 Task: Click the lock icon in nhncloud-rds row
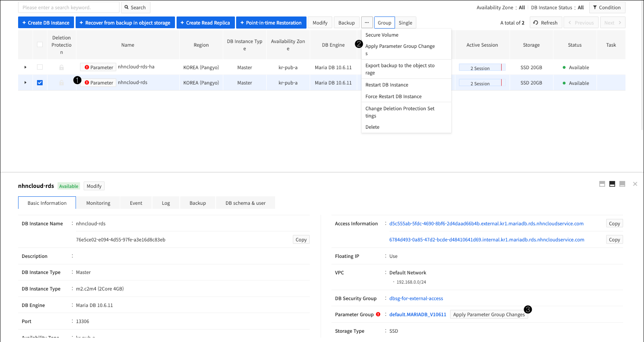pyautogui.click(x=62, y=82)
